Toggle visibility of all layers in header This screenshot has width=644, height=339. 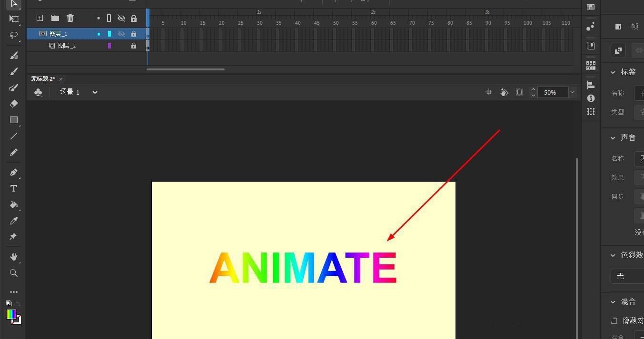point(121,18)
